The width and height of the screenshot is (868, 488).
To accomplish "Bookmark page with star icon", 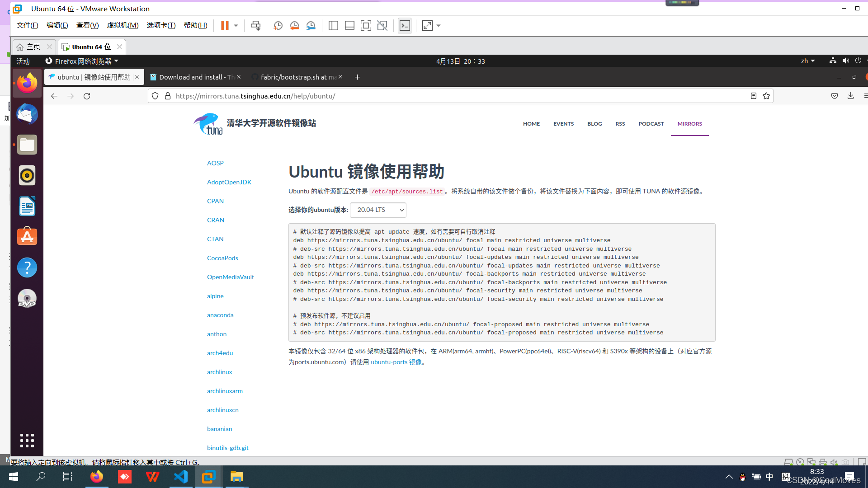I will click(x=766, y=96).
